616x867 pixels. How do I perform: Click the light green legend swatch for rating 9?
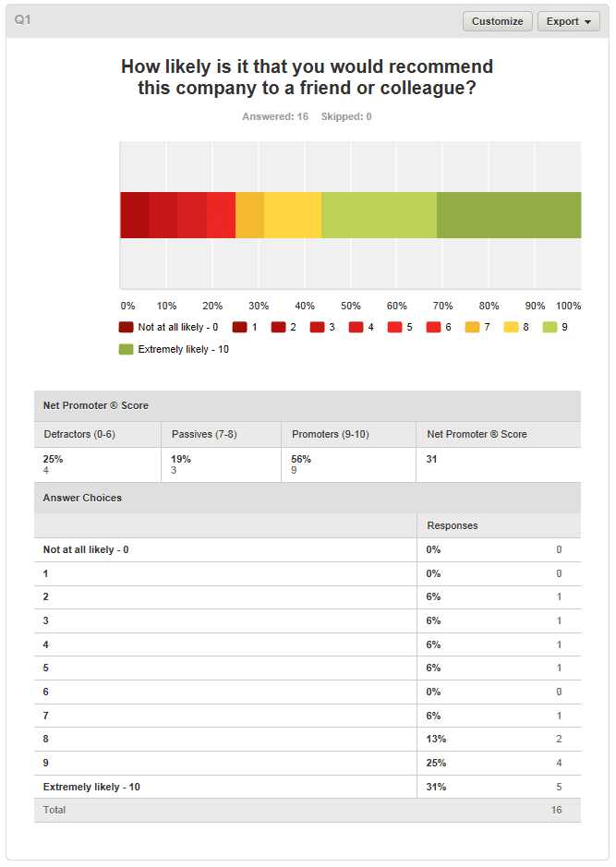pyautogui.click(x=550, y=327)
